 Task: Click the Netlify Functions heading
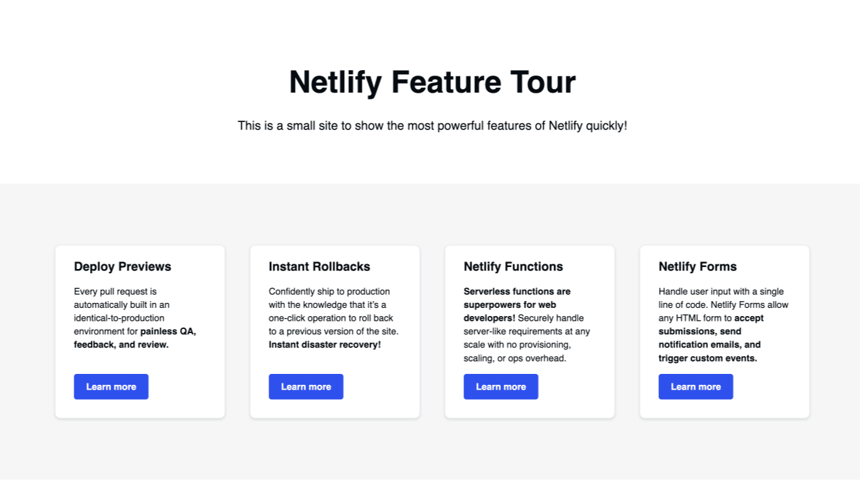[513, 266]
